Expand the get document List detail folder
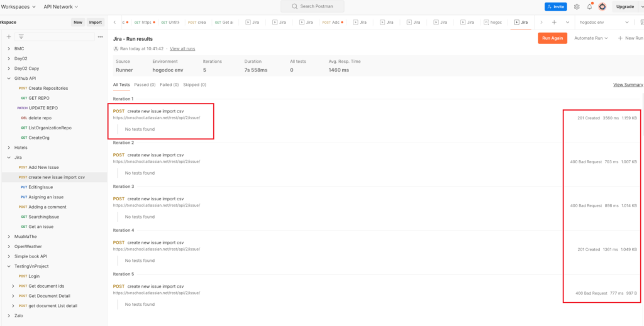This screenshot has width=644, height=326. (x=13, y=305)
